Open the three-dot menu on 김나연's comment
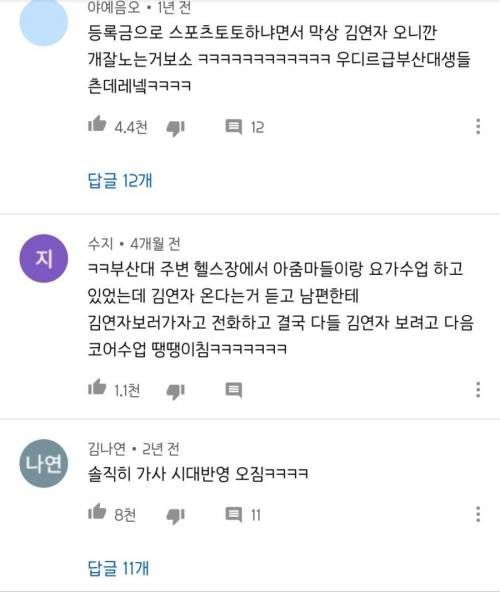The width and height of the screenshot is (500, 592). pyautogui.click(x=478, y=514)
